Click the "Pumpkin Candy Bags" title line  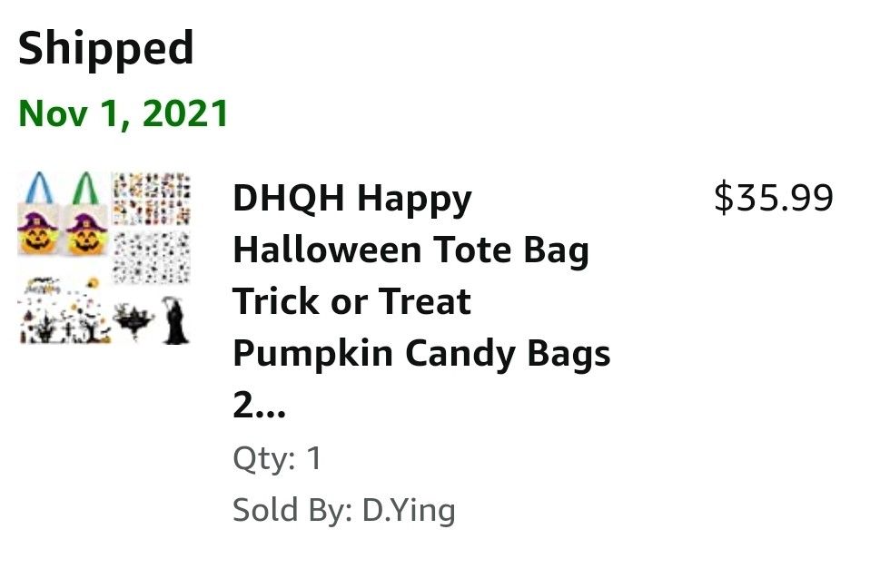(x=421, y=353)
